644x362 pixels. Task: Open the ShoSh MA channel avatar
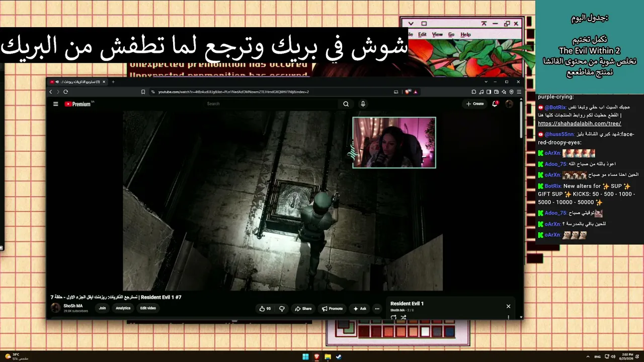56,308
